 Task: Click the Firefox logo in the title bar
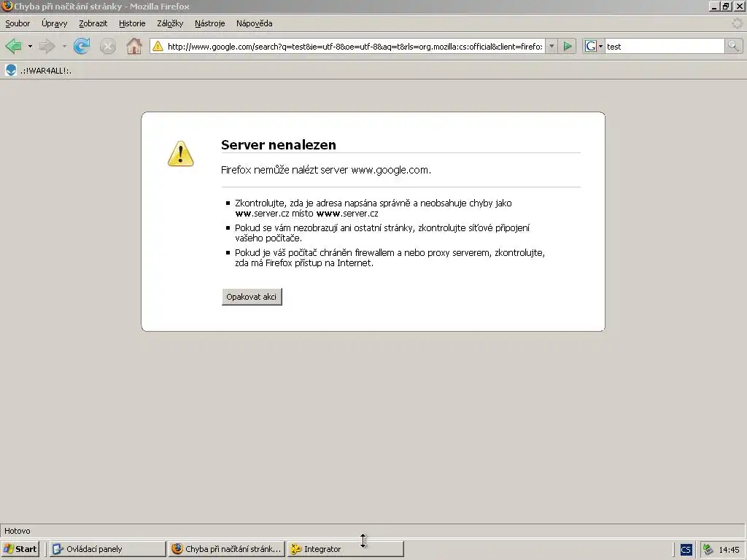tap(7, 6)
